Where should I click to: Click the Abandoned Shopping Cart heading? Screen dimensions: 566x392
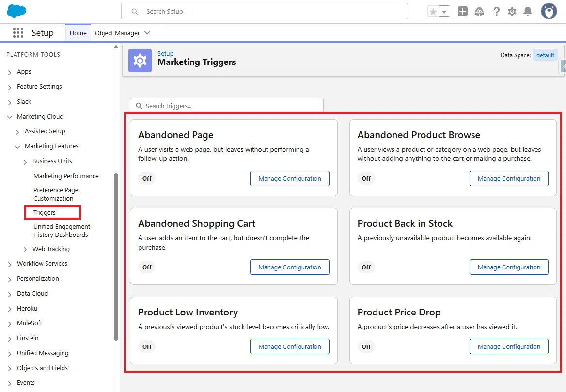point(197,223)
